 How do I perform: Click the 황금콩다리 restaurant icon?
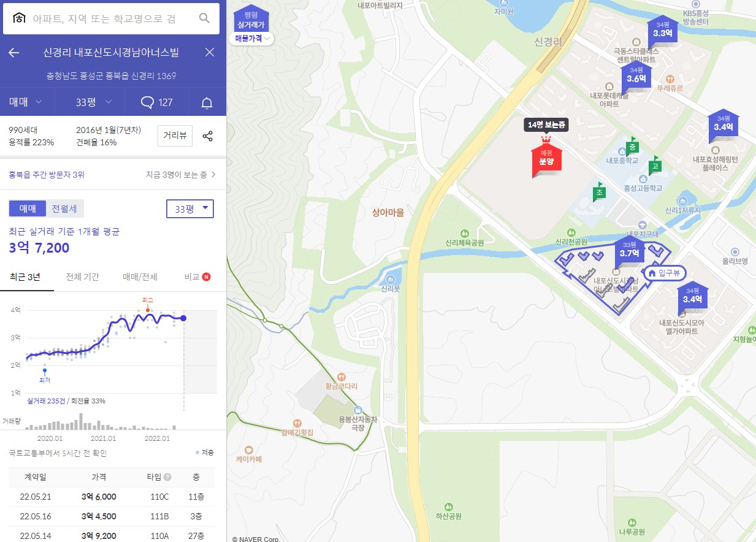coord(341,376)
